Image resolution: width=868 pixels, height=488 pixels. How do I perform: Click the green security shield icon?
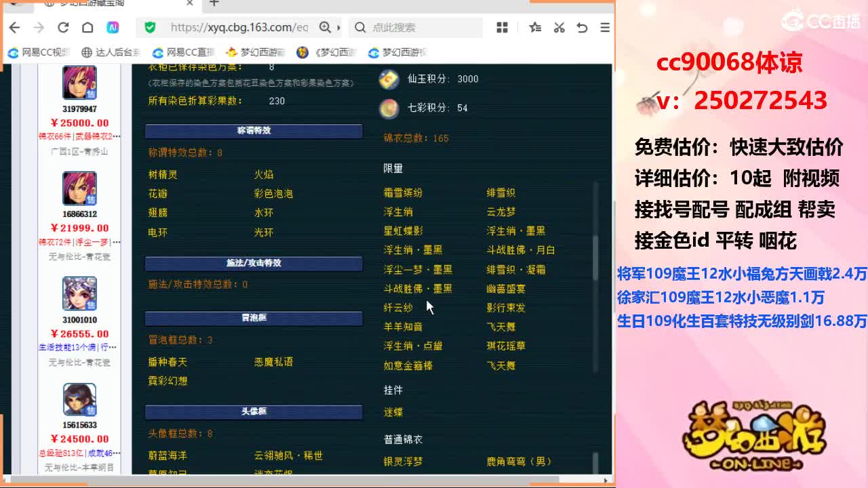click(150, 27)
